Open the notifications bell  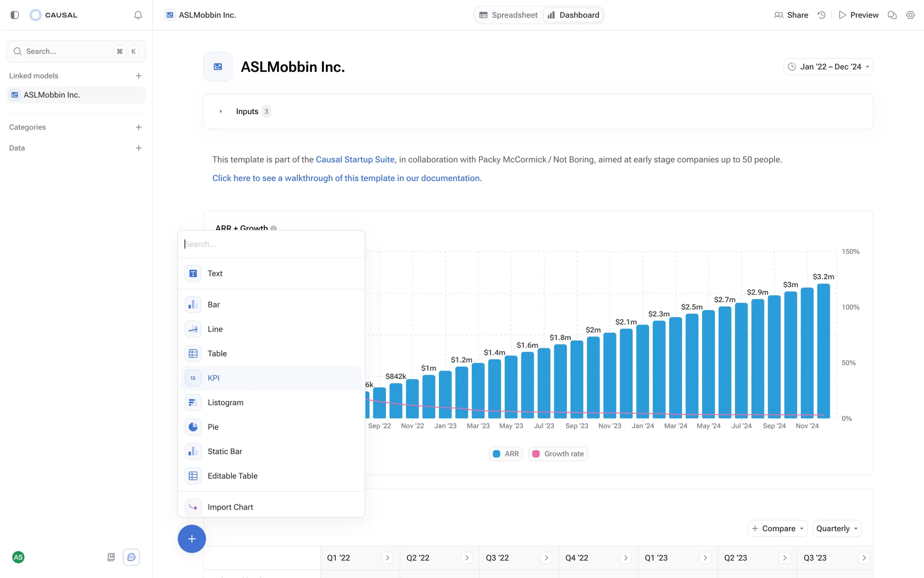click(138, 15)
